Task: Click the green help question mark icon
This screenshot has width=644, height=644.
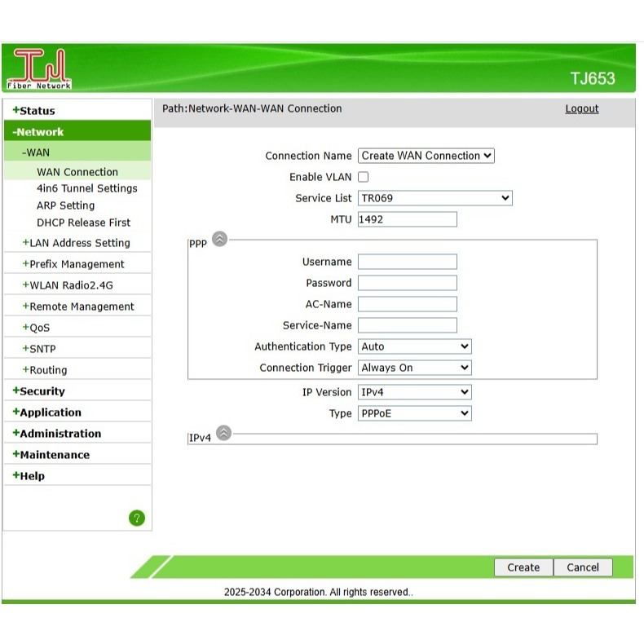Action: [x=137, y=518]
